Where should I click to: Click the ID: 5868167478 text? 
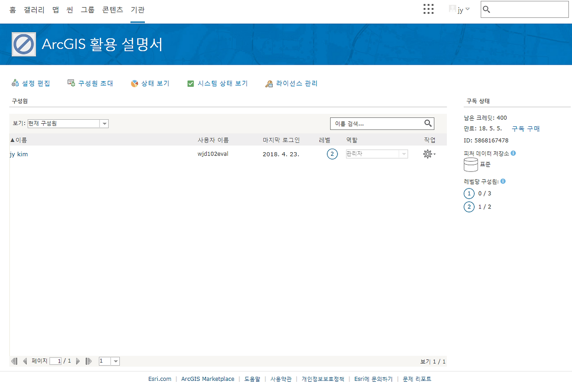(x=486, y=141)
